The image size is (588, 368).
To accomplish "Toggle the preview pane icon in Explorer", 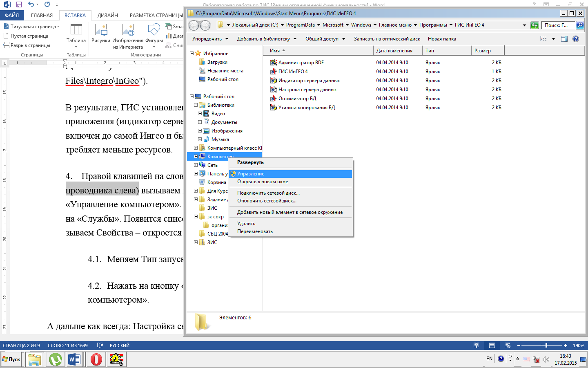I will pyautogui.click(x=564, y=39).
